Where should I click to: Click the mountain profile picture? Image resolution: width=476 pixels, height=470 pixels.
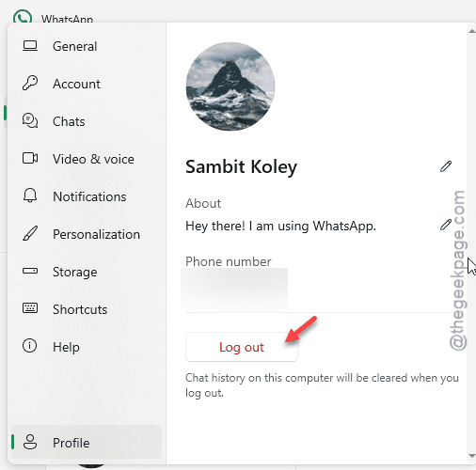230,86
